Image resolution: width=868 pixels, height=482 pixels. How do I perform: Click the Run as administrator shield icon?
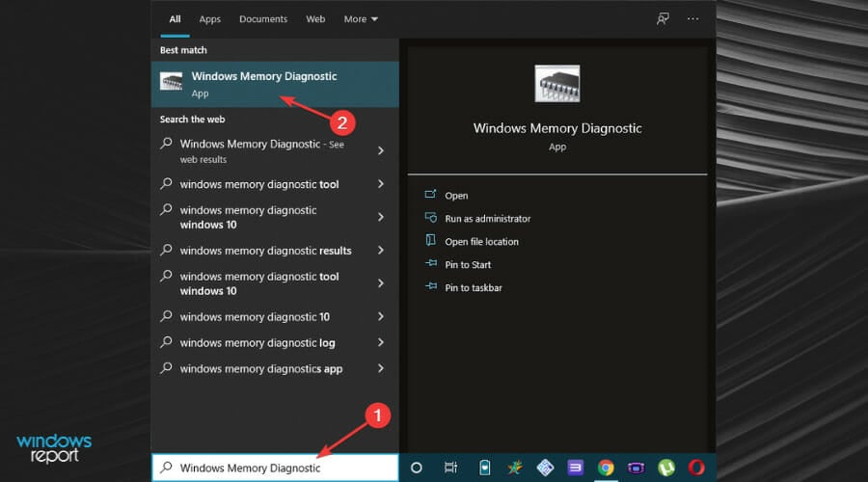431,218
